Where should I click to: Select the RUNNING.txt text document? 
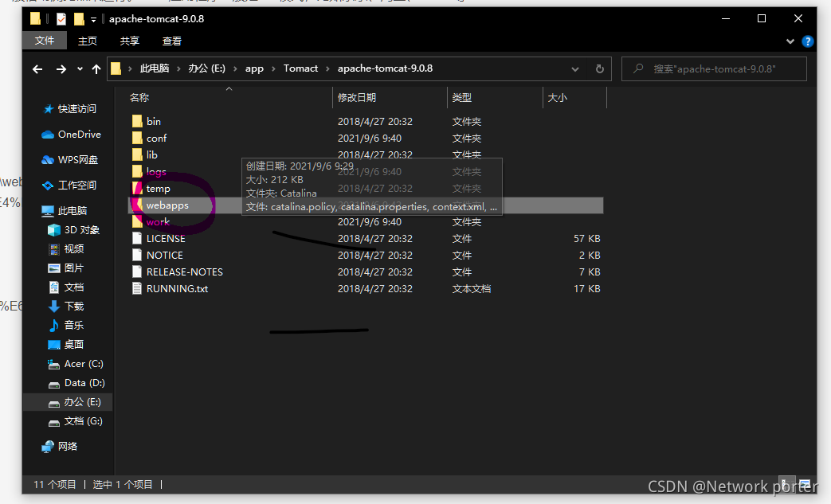(x=177, y=289)
